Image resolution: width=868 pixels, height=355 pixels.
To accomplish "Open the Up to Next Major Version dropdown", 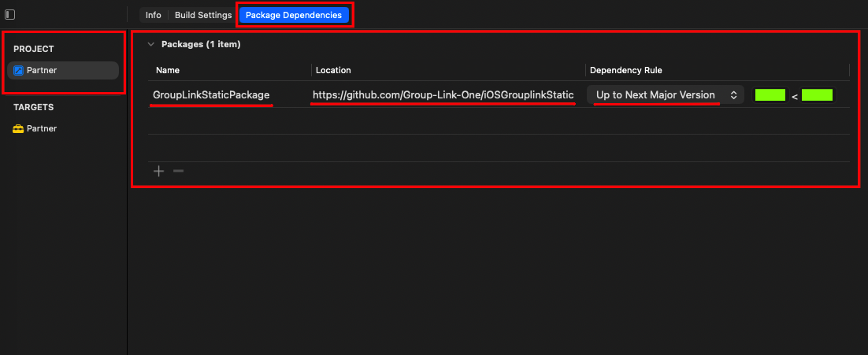I will click(x=666, y=94).
